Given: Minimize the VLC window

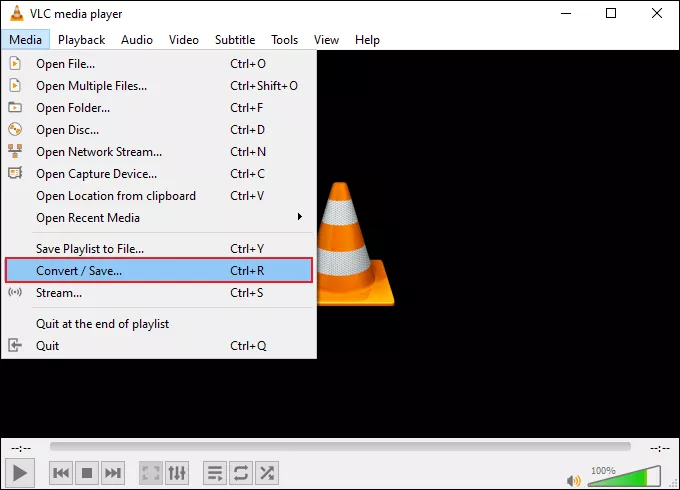Looking at the screenshot, I should tap(566, 13).
